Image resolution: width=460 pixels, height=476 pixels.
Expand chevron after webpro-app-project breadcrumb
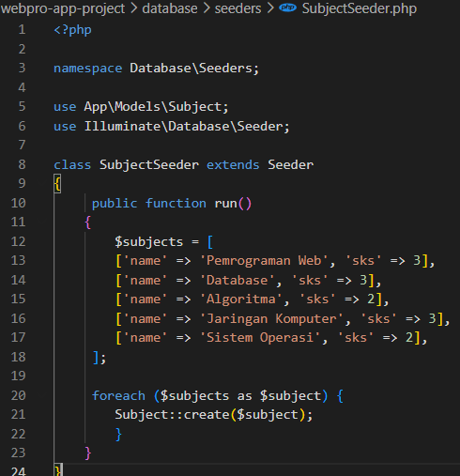[133, 8]
